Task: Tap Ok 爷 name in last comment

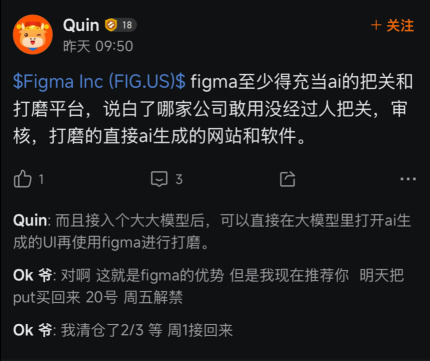Action: pyautogui.click(x=32, y=330)
